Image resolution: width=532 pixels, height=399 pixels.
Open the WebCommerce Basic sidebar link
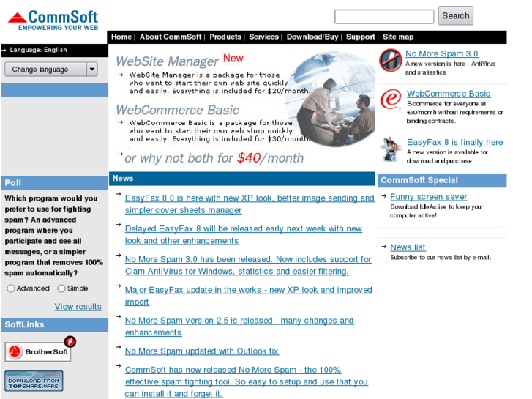(x=449, y=94)
